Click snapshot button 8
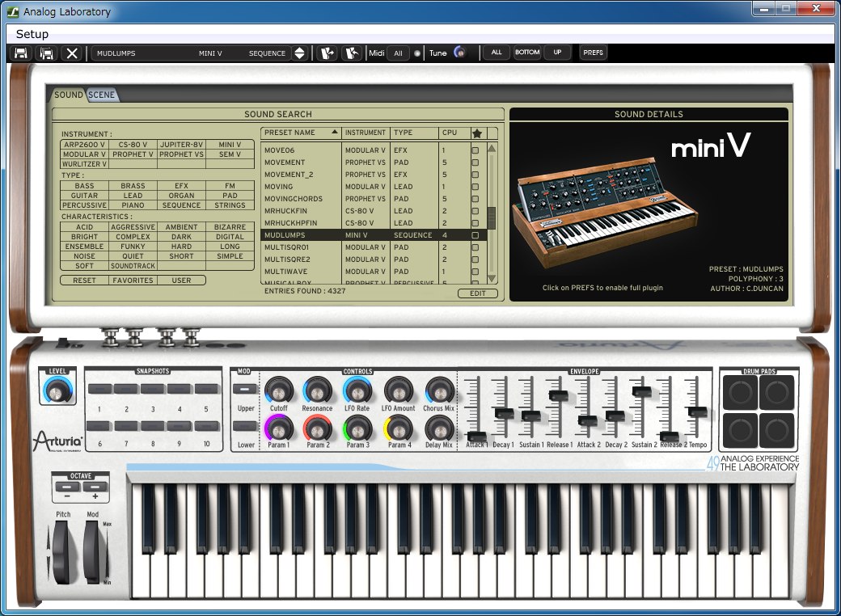The width and height of the screenshot is (841, 616). click(x=153, y=426)
